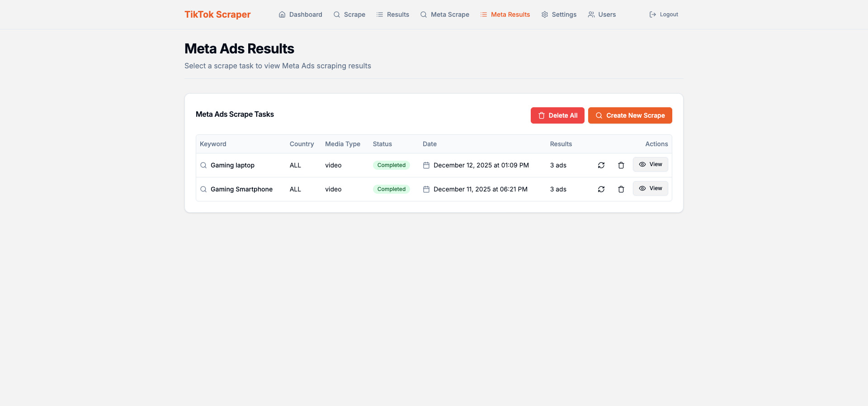Click the calendar icon beside December 11 date

(426, 189)
